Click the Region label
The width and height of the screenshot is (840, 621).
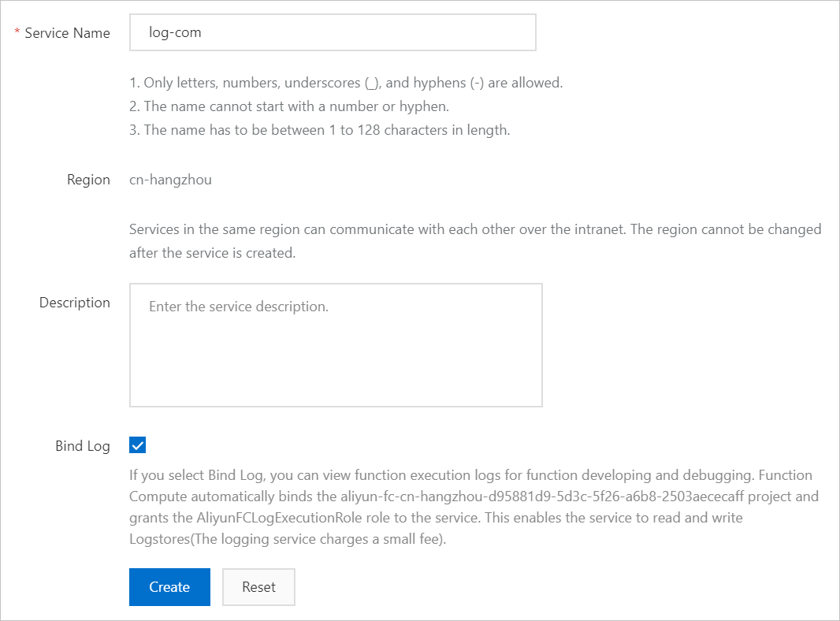click(x=88, y=180)
